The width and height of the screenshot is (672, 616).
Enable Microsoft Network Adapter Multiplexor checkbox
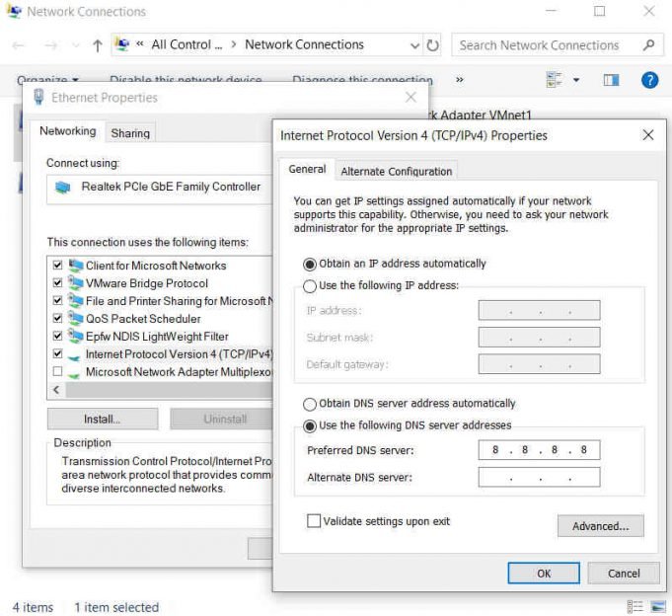57,371
